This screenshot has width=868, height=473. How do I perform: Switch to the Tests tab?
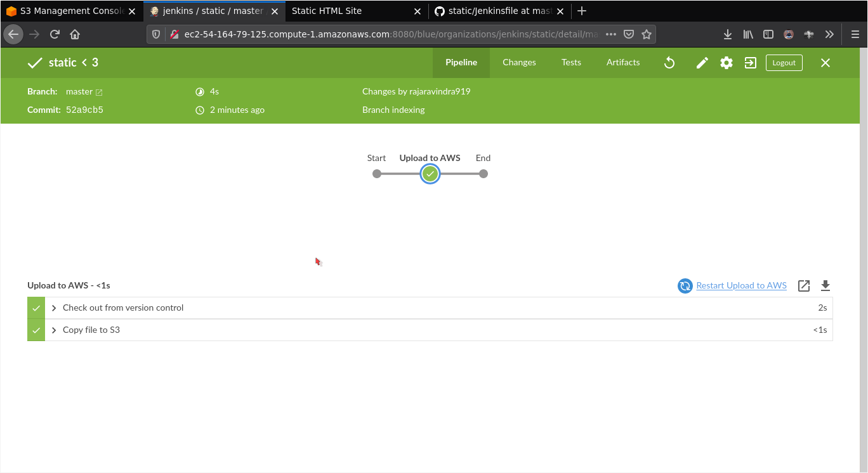pos(571,62)
